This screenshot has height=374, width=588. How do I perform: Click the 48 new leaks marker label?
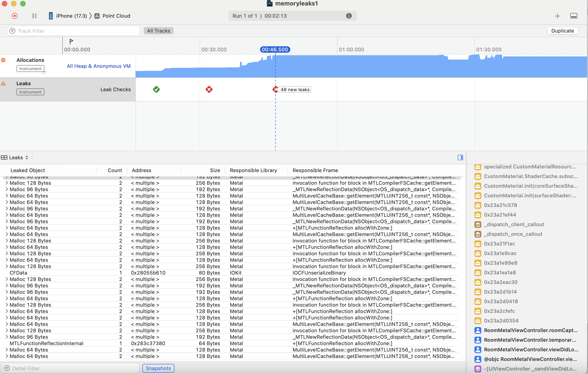click(x=295, y=89)
